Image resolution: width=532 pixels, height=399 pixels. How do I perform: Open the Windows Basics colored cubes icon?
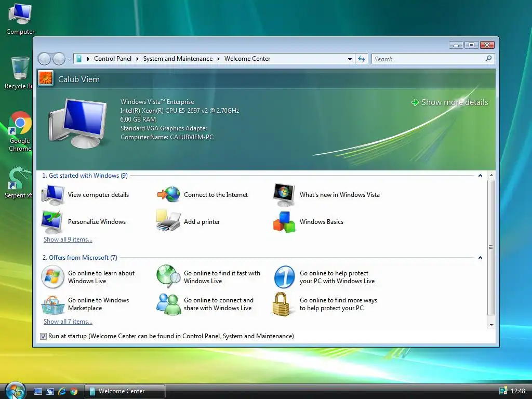(284, 222)
